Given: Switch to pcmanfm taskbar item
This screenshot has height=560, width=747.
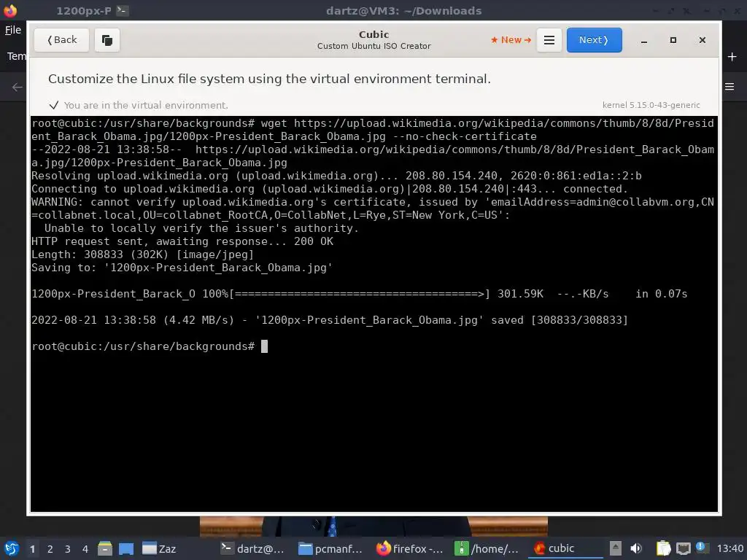Looking at the screenshot, I should tap(330, 548).
